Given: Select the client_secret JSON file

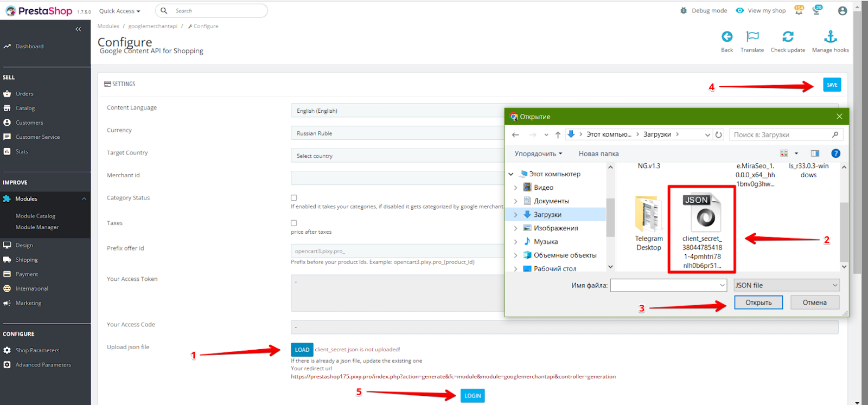Looking at the screenshot, I should tap(702, 230).
